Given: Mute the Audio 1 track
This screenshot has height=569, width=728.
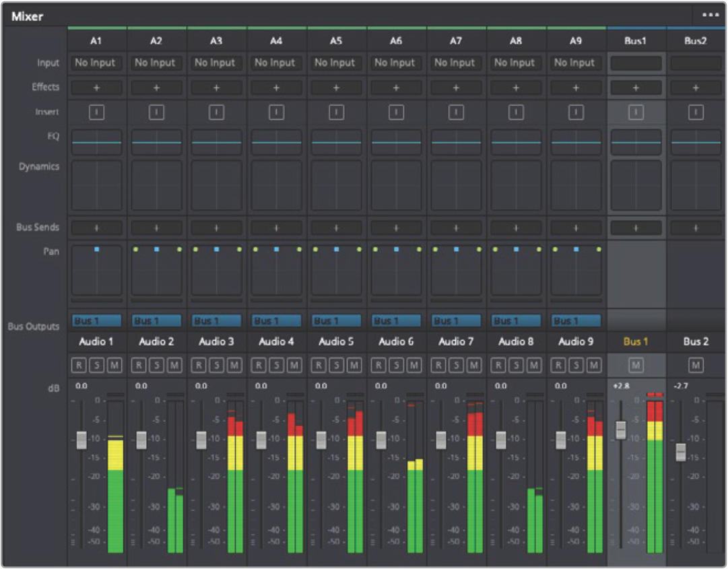Looking at the screenshot, I should click(x=114, y=365).
